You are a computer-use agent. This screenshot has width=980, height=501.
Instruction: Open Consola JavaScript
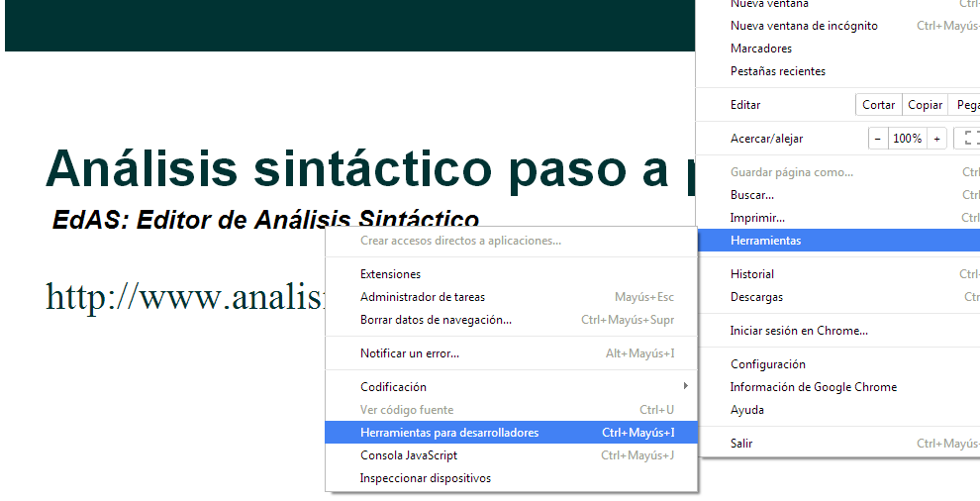[409, 455]
